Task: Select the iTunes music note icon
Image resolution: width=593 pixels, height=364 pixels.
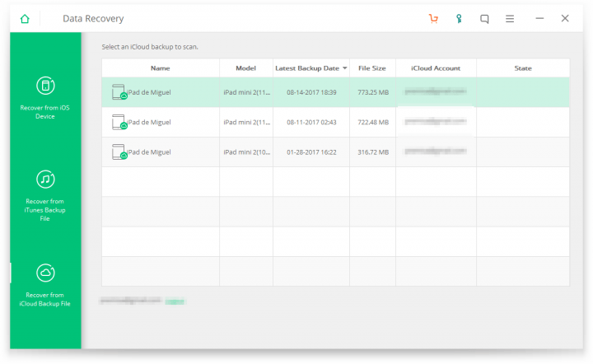Action: (45, 180)
